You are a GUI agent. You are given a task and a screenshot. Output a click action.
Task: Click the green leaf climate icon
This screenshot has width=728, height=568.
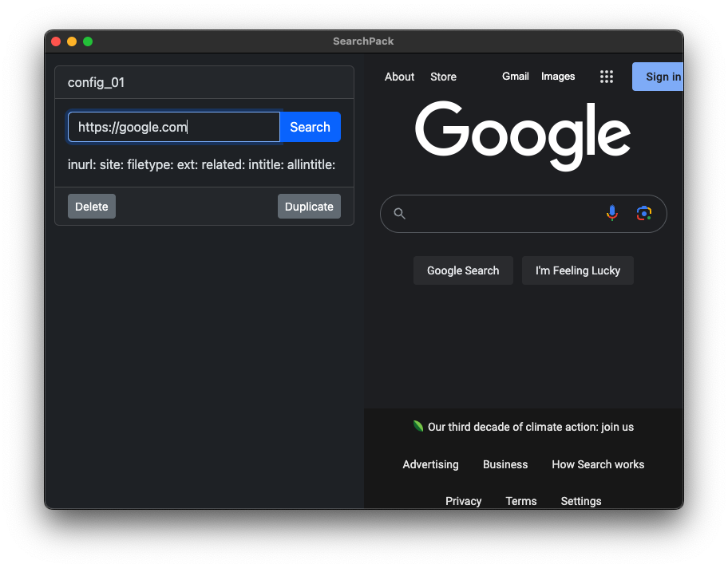pos(417,426)
